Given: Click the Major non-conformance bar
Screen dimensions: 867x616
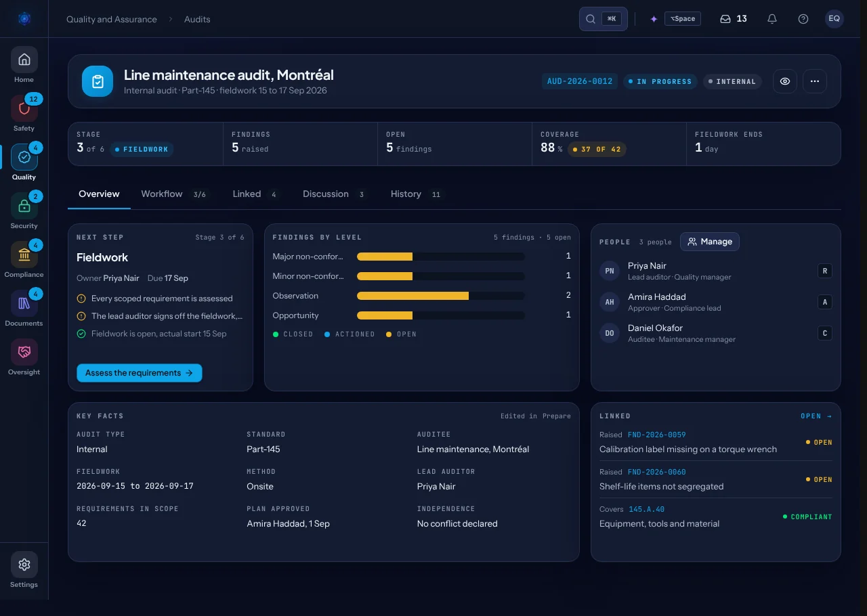Looking at the screenshot, I should [x=441, y=257].
